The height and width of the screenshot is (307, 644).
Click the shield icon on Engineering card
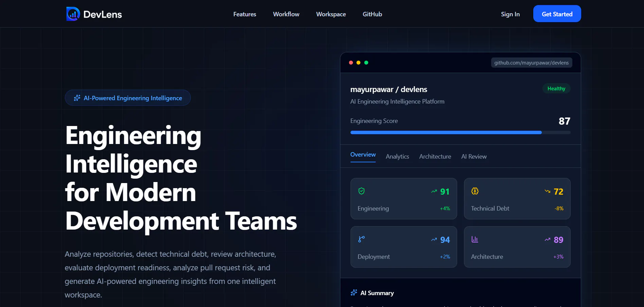[x=361, y=191]
